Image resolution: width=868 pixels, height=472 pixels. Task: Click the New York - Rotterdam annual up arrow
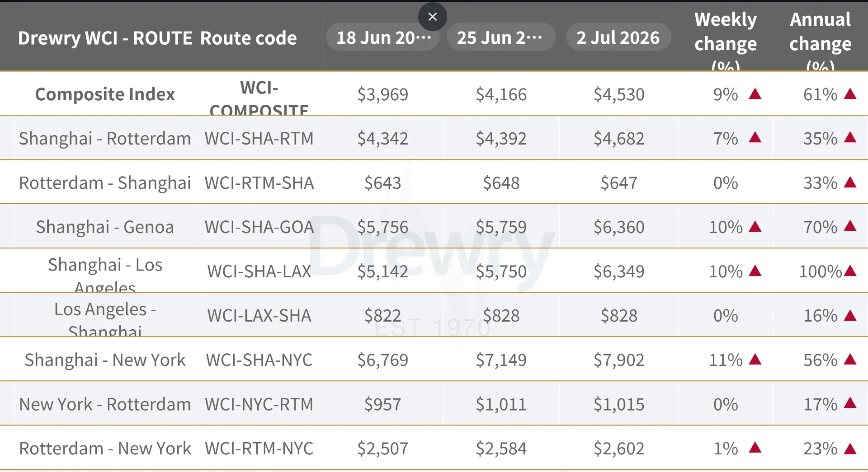pyautogui.click(x=850, y=402)
